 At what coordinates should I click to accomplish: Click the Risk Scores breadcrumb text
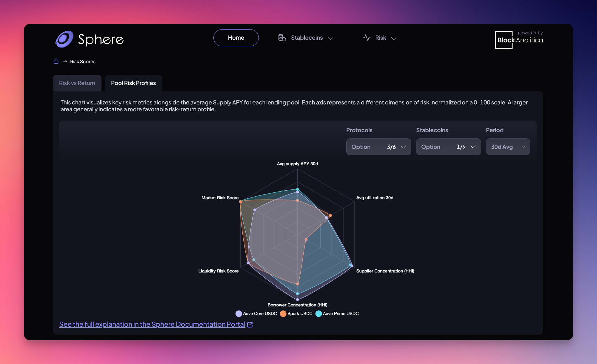point(83,61)
